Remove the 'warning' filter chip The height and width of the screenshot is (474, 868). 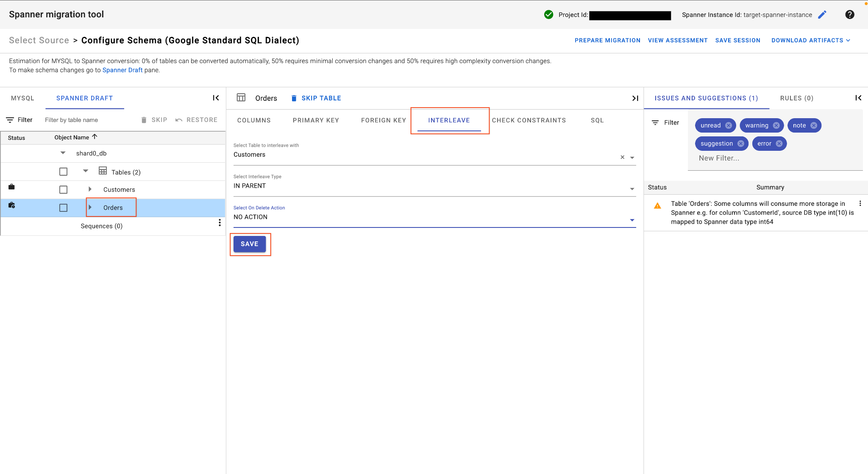(x=776, y=125)
